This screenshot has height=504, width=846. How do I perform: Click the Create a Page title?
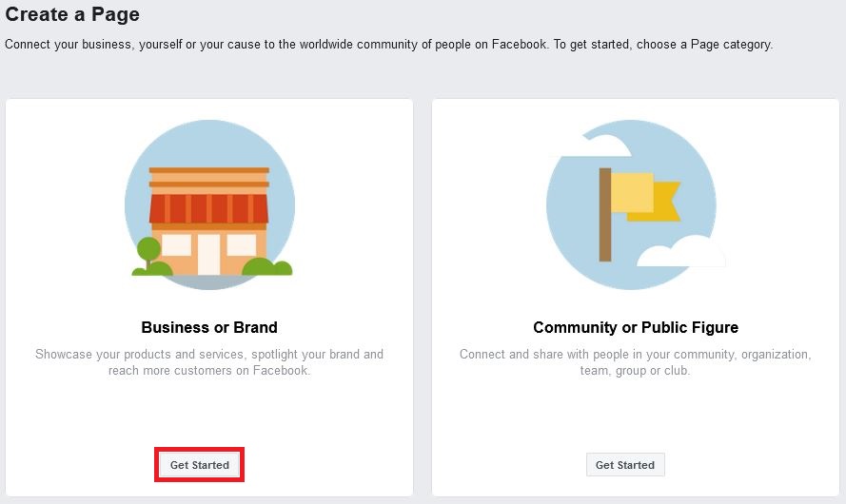72,14
